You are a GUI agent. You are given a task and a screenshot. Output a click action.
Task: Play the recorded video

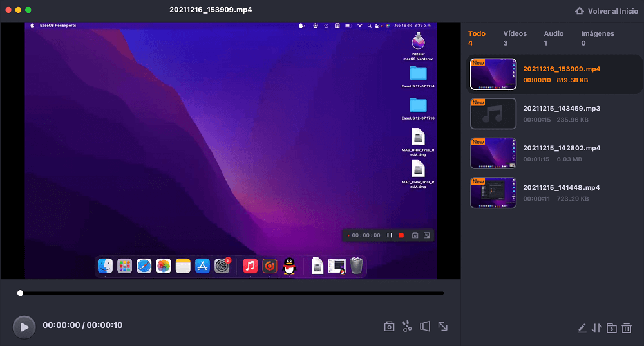24,327
